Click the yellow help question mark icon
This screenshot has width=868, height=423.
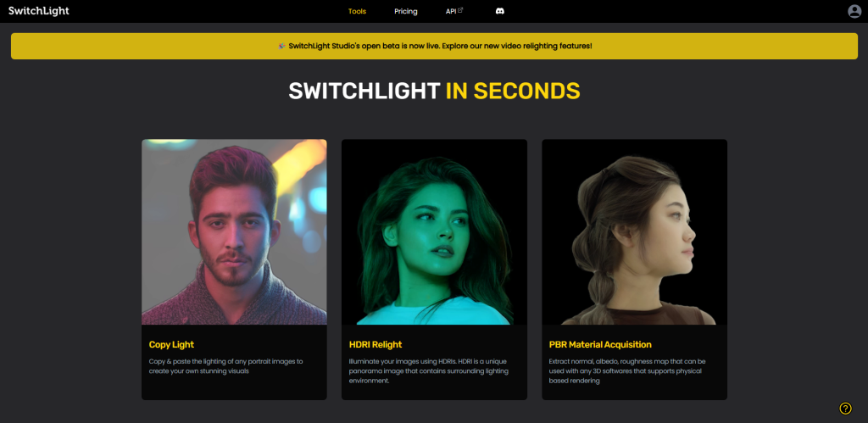click(845, 409)
